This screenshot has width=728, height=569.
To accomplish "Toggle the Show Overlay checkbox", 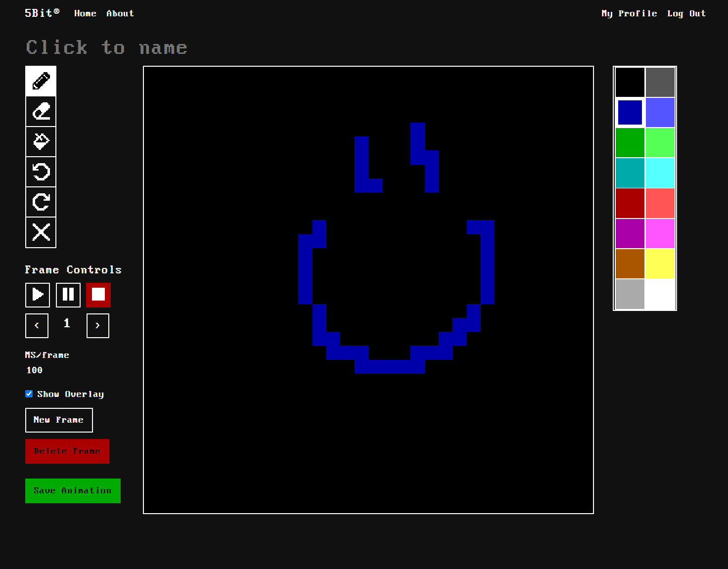I will (29, 394).
